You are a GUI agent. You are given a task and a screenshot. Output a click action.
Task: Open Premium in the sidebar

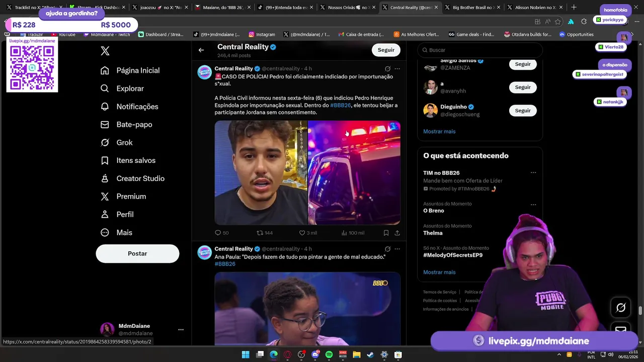click(x=123, y=197)
